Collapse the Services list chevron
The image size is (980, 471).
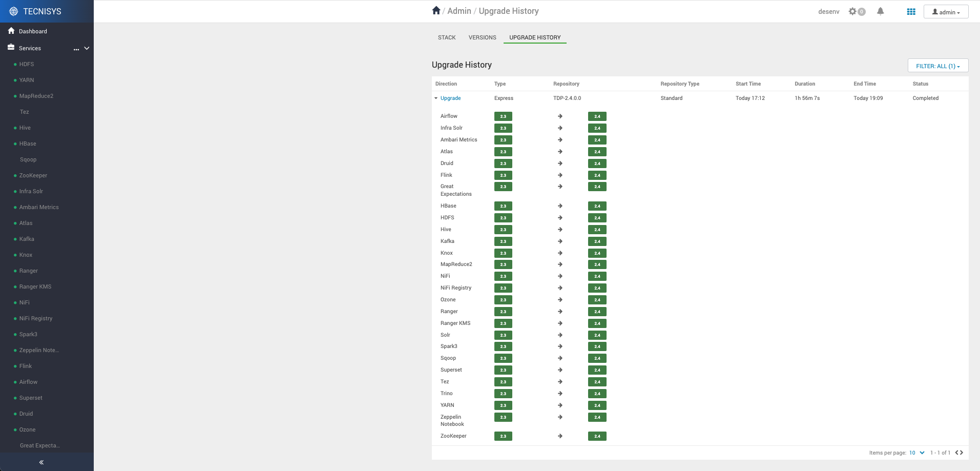[87, 48]
